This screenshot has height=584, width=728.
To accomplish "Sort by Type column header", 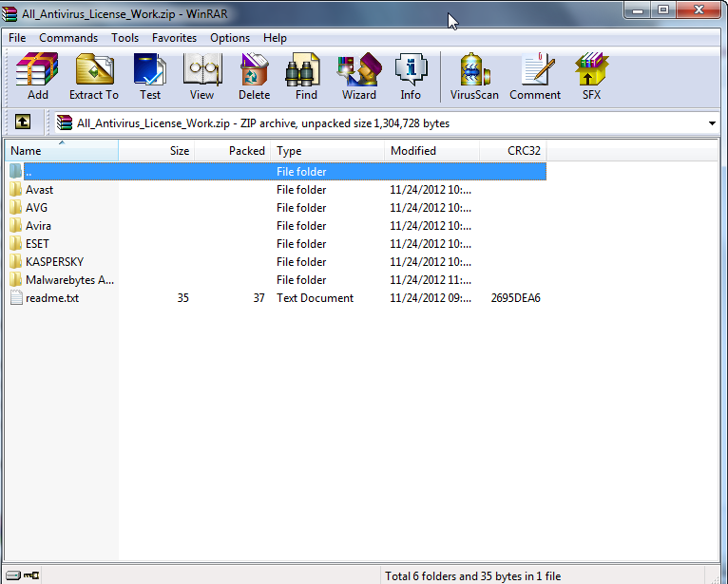I will (328, 151).
